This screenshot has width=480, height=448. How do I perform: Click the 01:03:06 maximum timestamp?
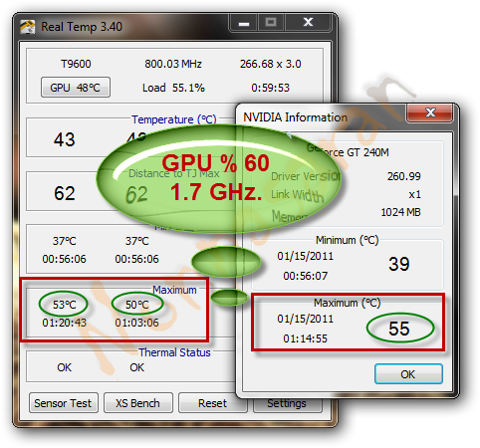(136, 323)
